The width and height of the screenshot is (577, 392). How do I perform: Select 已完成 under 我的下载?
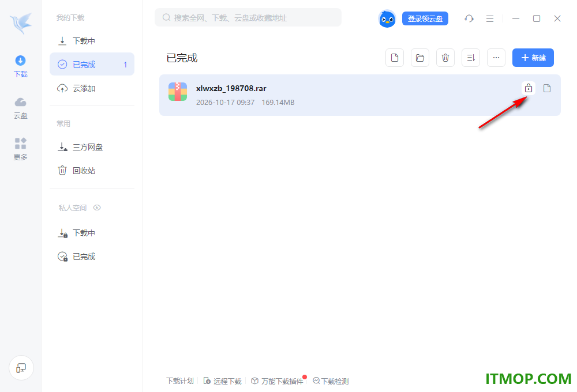(x=92, y=65)
